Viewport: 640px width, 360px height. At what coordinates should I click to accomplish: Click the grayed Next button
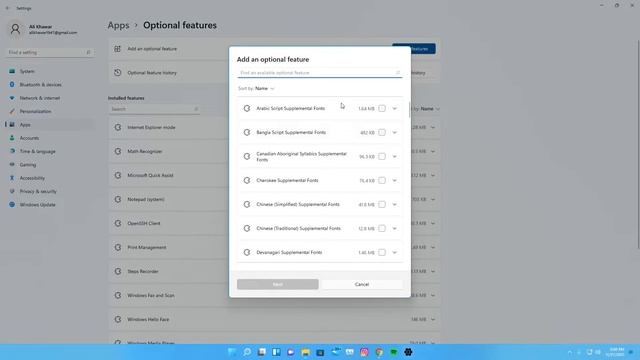(x=278, y=284)
